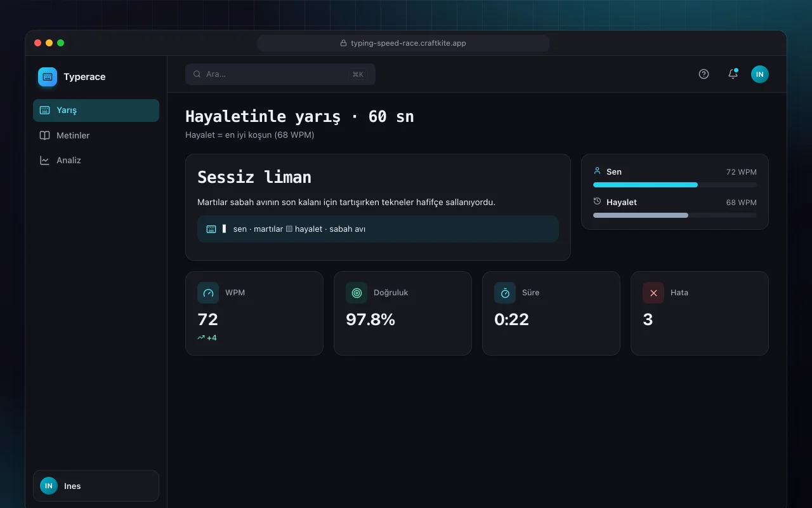Click the Sen progress bar
This screenshot has width=812, height=508.
click(x=675, y=185)
